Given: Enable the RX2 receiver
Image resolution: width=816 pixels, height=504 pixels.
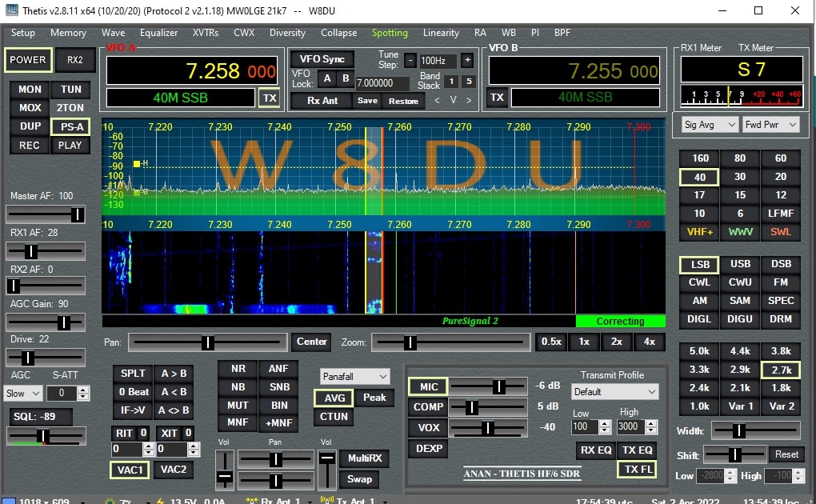Looking at the screenshot, I should [75, 60].
